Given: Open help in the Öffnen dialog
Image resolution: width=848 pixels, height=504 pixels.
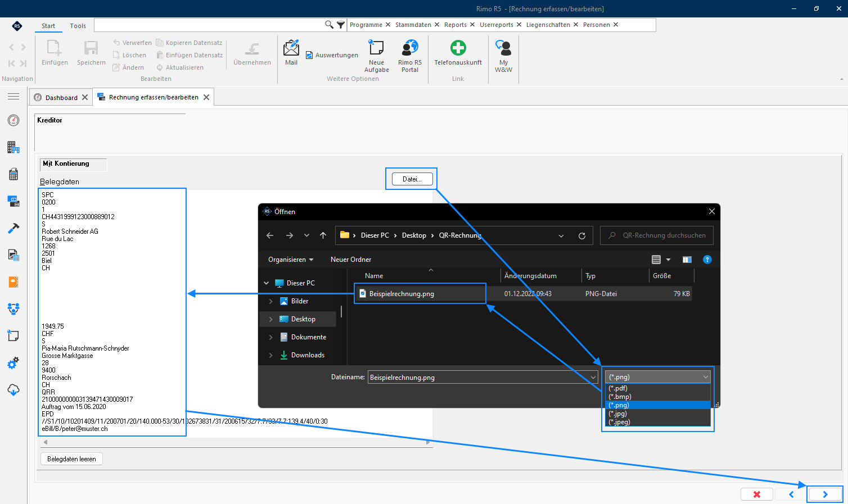Looking at the screenshot, I should 707,260.
